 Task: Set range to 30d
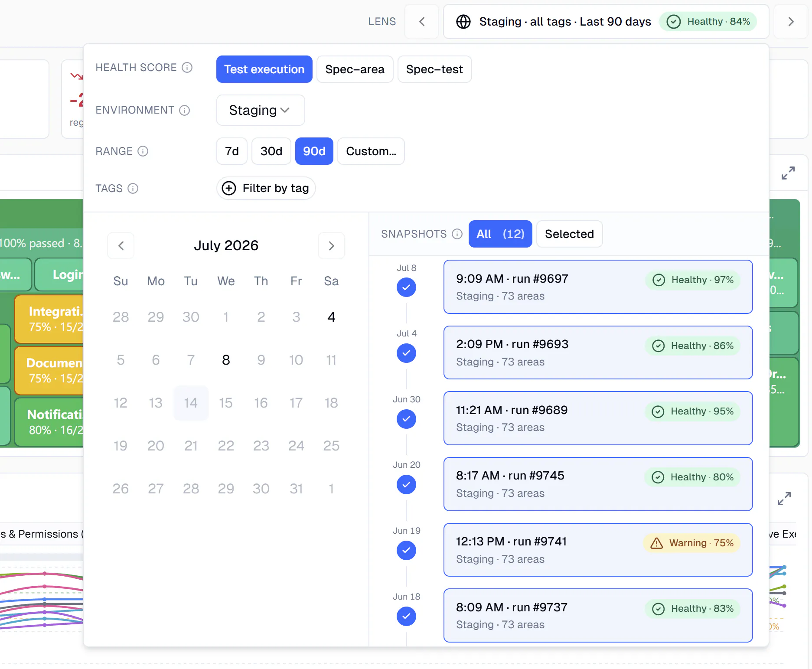coord(271,151)
